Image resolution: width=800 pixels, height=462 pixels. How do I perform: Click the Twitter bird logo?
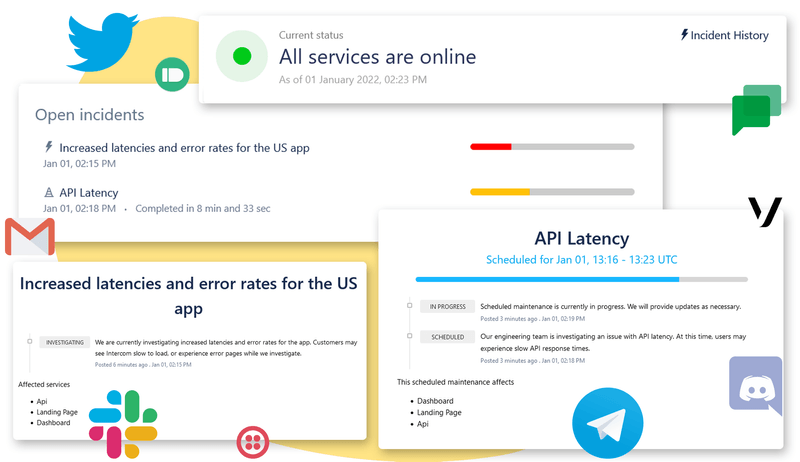(x=103, y=42)
